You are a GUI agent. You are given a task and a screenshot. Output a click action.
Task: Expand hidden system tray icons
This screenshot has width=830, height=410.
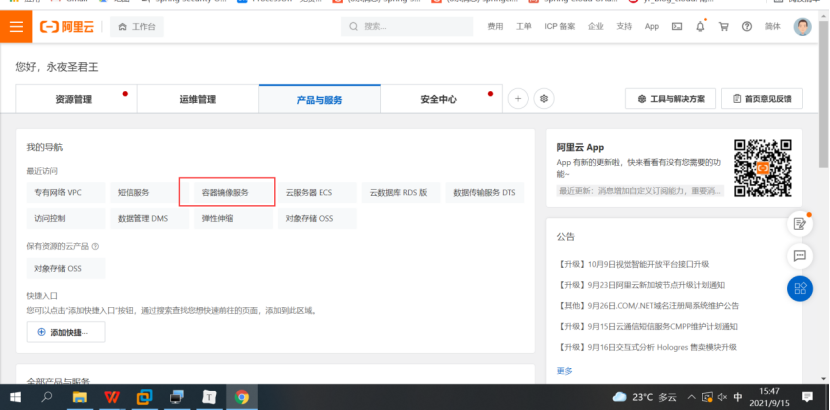tap(691, 397)
